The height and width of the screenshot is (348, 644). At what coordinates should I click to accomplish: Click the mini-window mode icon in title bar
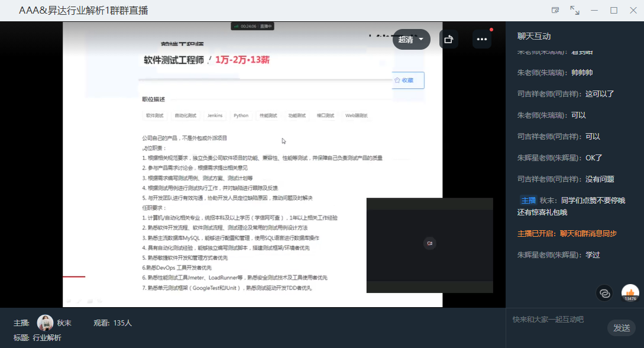[555, 10]
